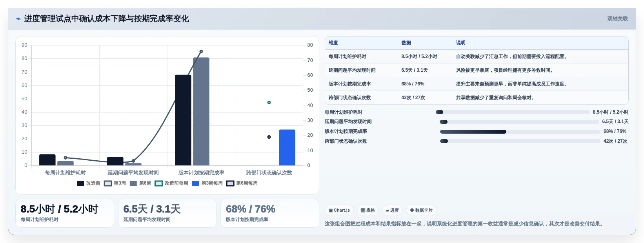This screenshot has width=644, height=243.
Task: Click table row 跨部门状态确认次数
Action: [x=477, y=98]
